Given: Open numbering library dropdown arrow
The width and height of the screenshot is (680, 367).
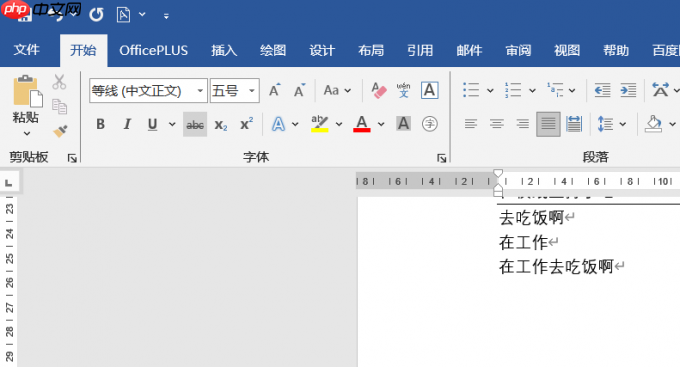Looking at the screenshot, I should tap(532, 91).
